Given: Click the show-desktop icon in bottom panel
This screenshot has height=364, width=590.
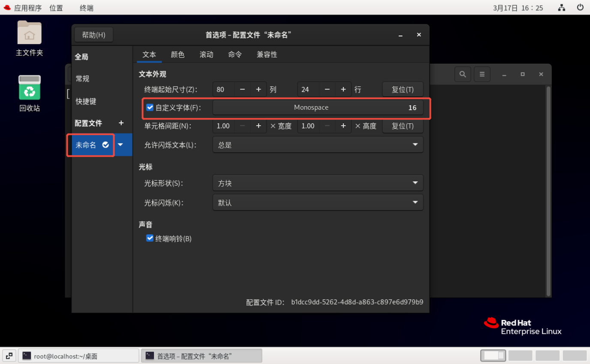Looking at the screenshot, I should click(9, 355).
